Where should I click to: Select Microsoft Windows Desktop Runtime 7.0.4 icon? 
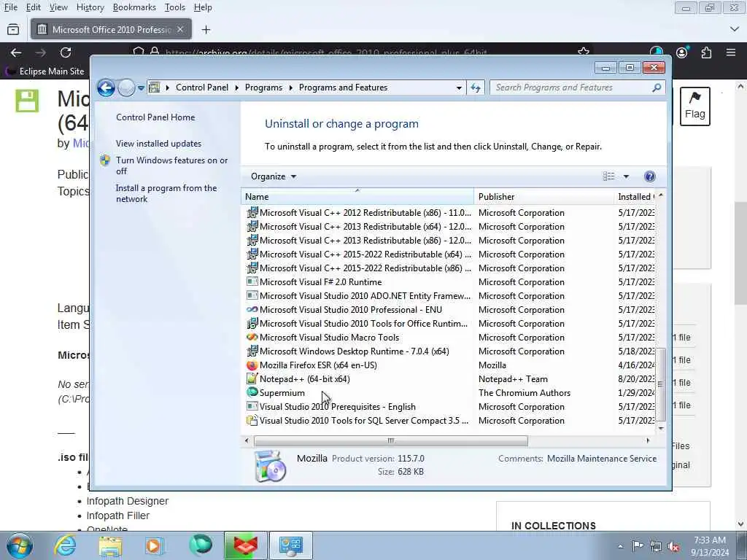[252, 351]
